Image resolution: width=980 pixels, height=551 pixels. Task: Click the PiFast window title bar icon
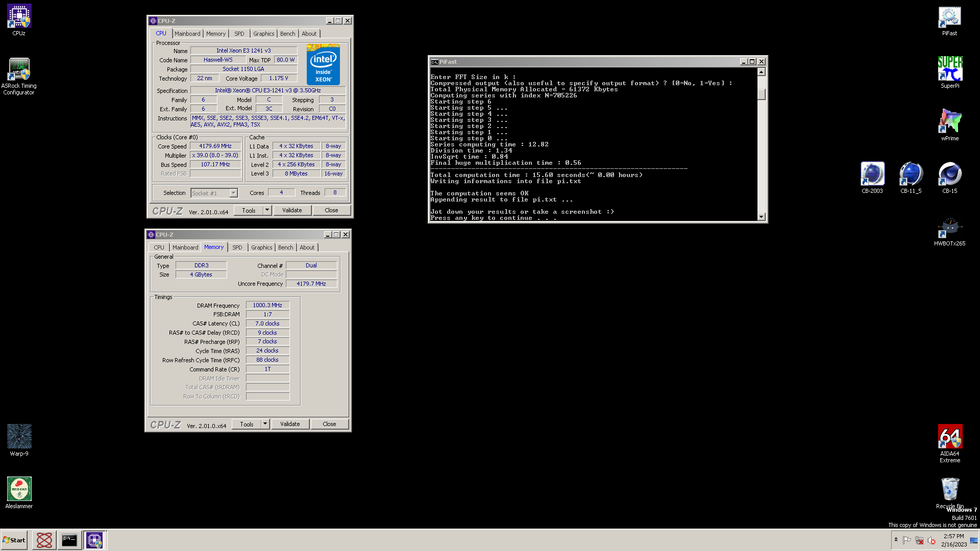(434, 62)
